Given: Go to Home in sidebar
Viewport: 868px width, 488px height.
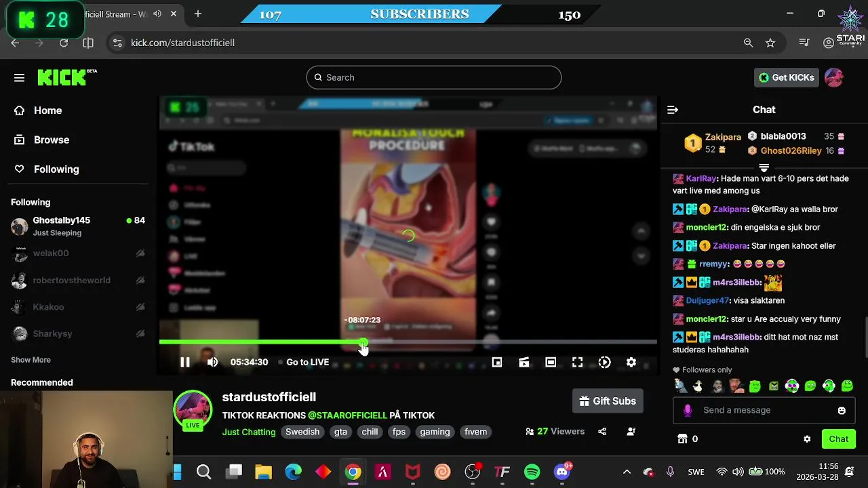Looking at the screenshot, I should pyautogui.click(x=47, y=110).
